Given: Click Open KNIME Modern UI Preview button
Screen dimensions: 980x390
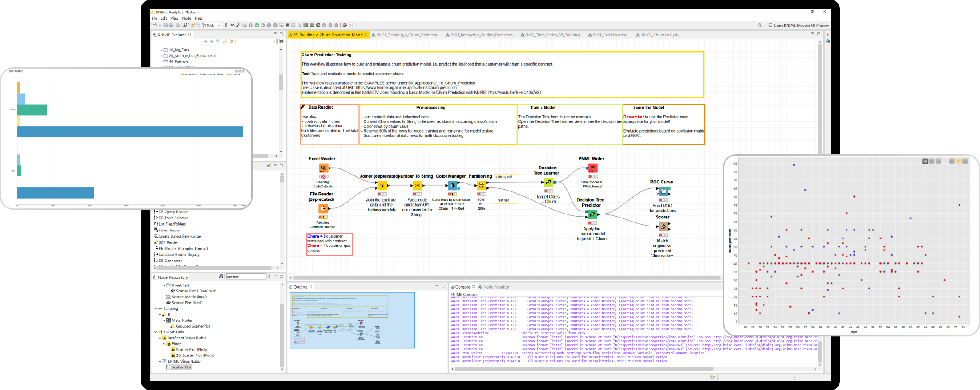Looking at the screenshot, I should [x=799, y=25].
